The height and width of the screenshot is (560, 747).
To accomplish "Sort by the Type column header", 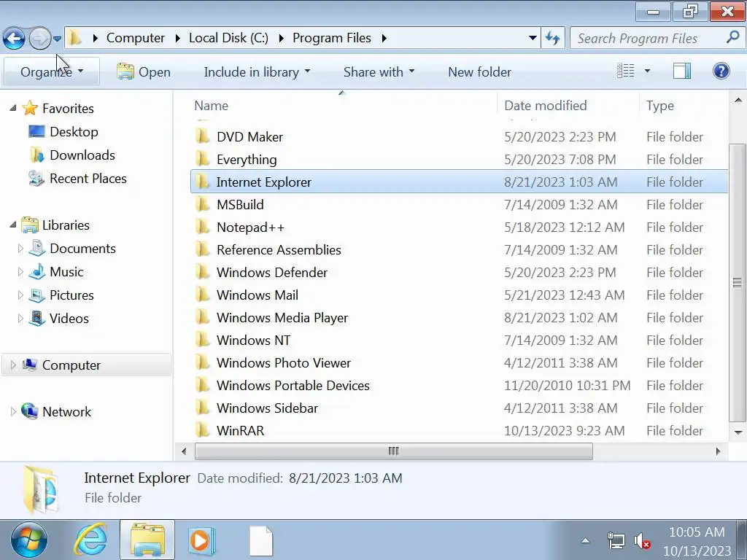I will pos(659,106).
